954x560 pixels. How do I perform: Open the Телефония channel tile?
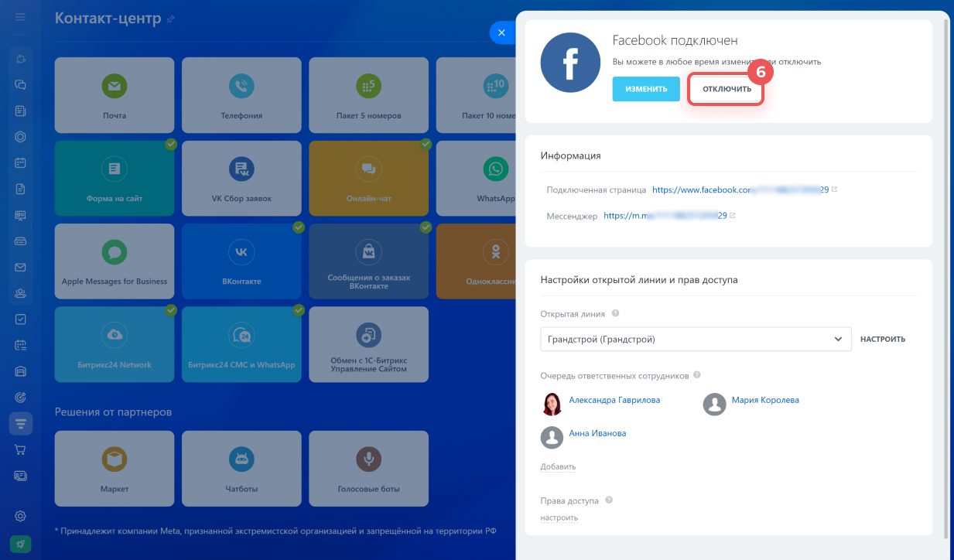click(x=241, y=94)
